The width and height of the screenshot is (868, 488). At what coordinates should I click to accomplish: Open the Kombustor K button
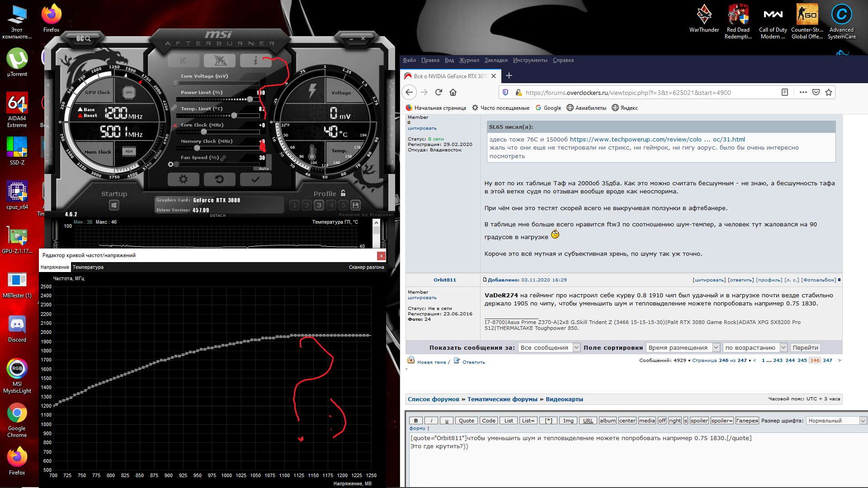pyautogui.click(x=183, y=60)
